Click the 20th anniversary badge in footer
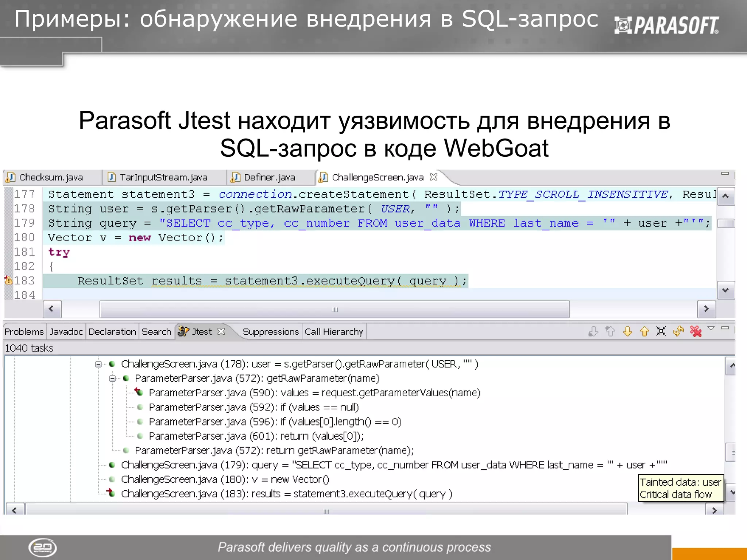The image size is (747, 560). [43, 548]
